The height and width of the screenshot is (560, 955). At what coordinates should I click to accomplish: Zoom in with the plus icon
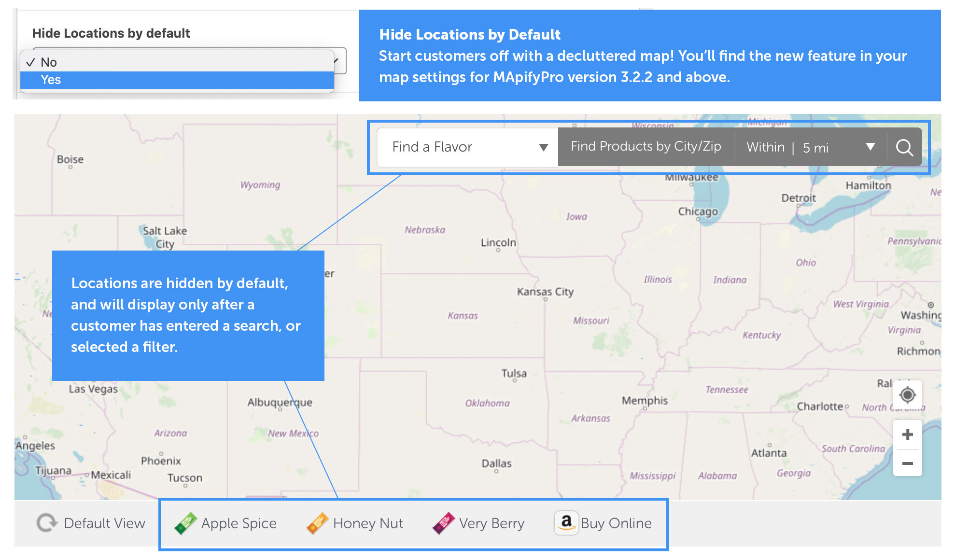907,434
